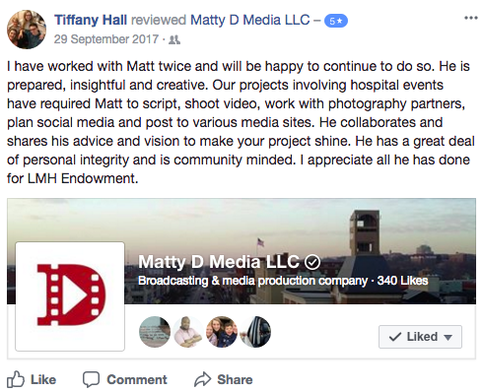Viewport: 483px width, 392px height.
Task: Click the Share arrow icon
Action: point(203,379)
